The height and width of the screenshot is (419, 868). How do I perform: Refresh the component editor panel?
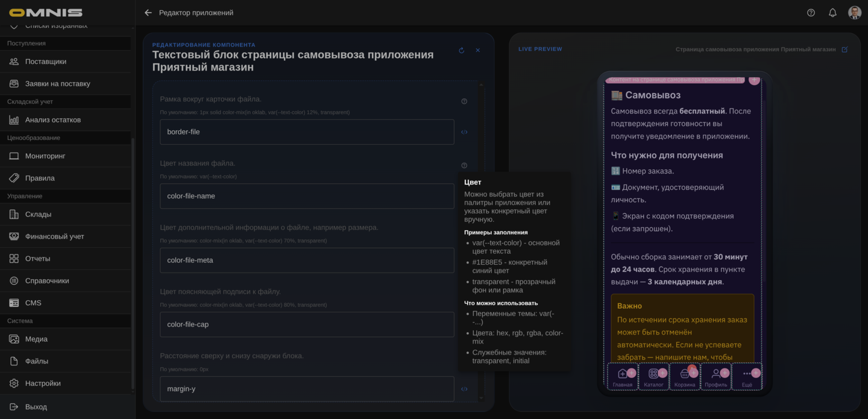461,51
